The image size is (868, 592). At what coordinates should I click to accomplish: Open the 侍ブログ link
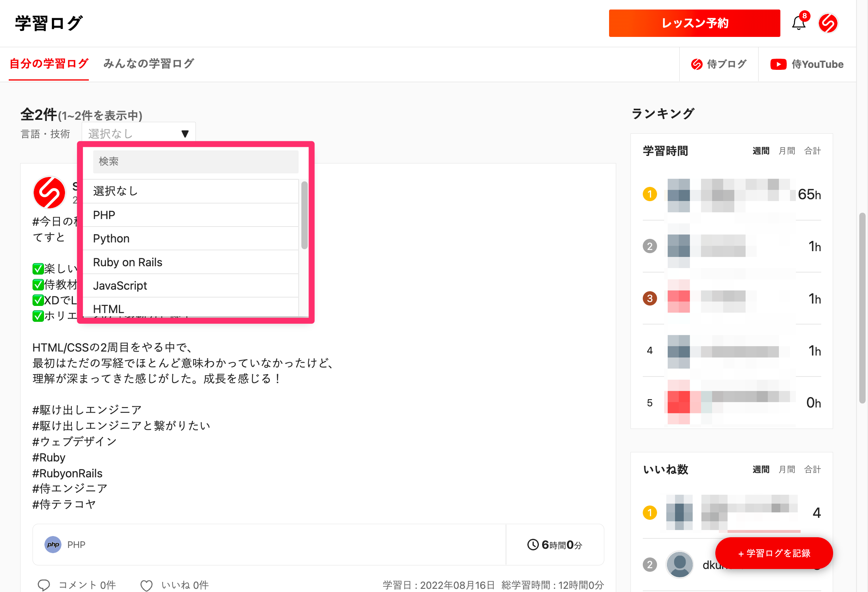[719, 64]
